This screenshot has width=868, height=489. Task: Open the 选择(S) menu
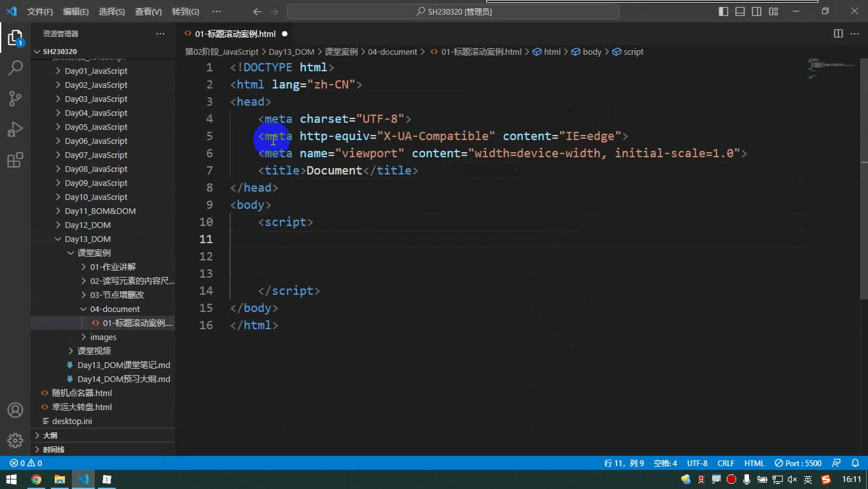point(112,11)
